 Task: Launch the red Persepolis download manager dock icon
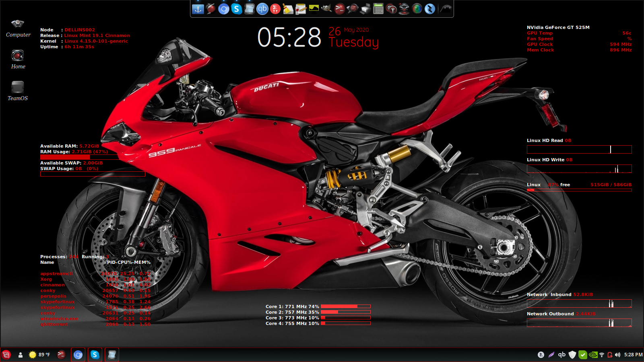point(275,9)
